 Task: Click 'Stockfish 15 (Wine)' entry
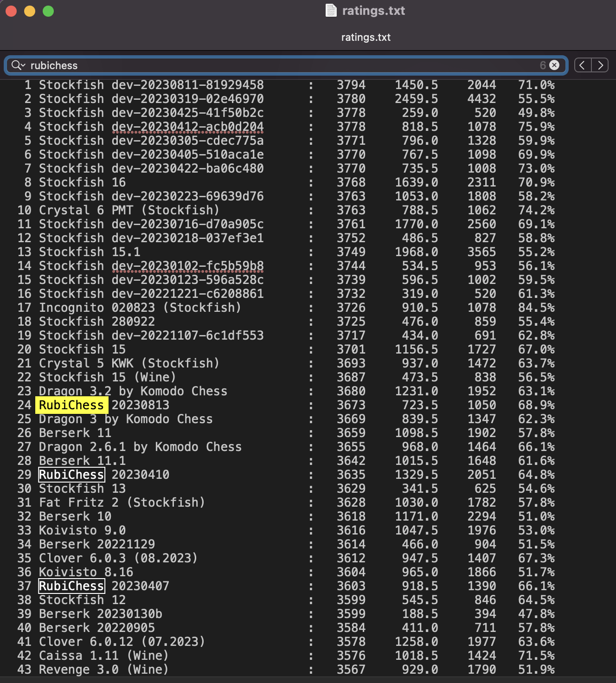pyautogui.click(x=108, y=377)
